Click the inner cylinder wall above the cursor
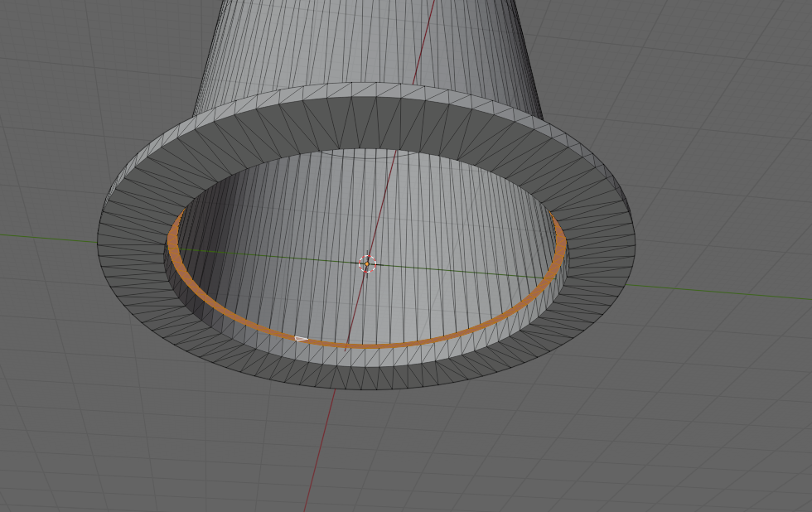Viewport: 812px width, 512px height. 365,199
